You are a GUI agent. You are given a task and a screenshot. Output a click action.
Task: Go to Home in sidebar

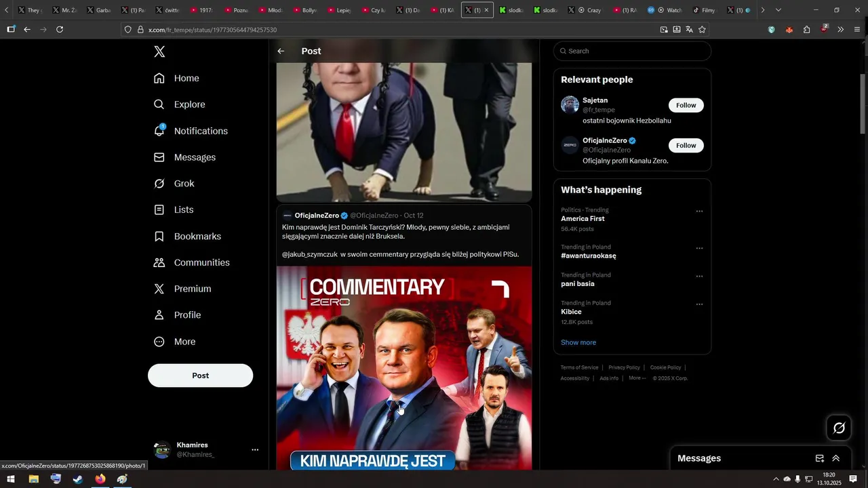(x=177, y=78)
